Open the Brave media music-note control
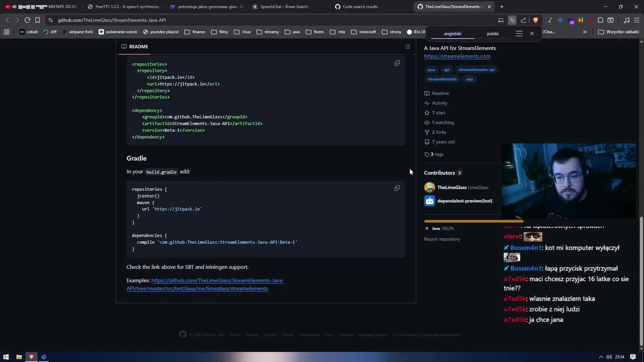644x362 pixels. point(626,20)
